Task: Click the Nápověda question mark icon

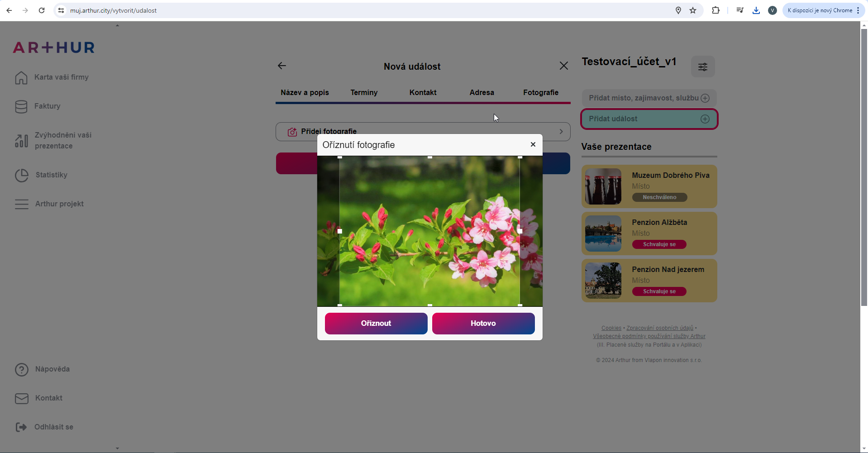Action: [x=21, y=370]
